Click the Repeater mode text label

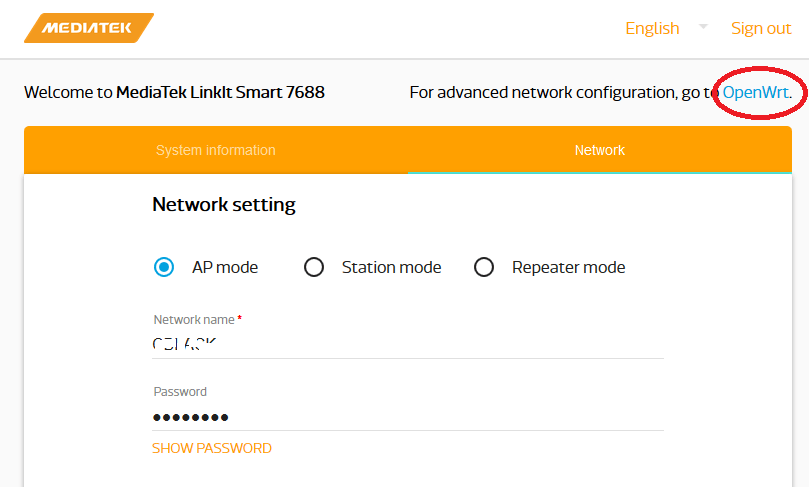click(x=568, y=267)
